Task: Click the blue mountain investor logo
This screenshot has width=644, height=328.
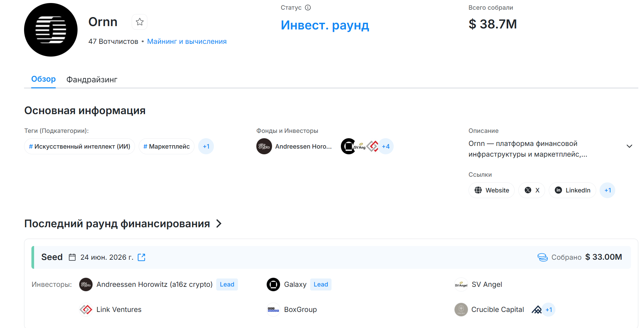Action: (536, 310)
